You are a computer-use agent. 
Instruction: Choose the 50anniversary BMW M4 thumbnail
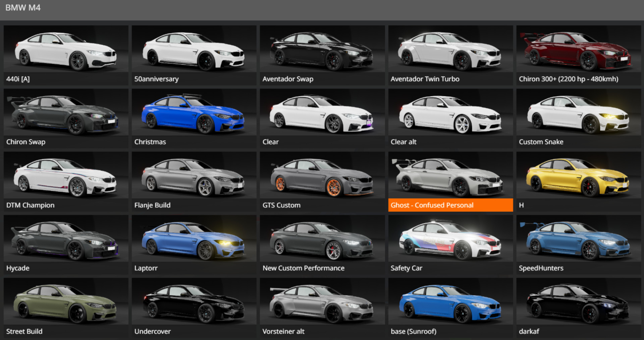[x=194, y=55]
